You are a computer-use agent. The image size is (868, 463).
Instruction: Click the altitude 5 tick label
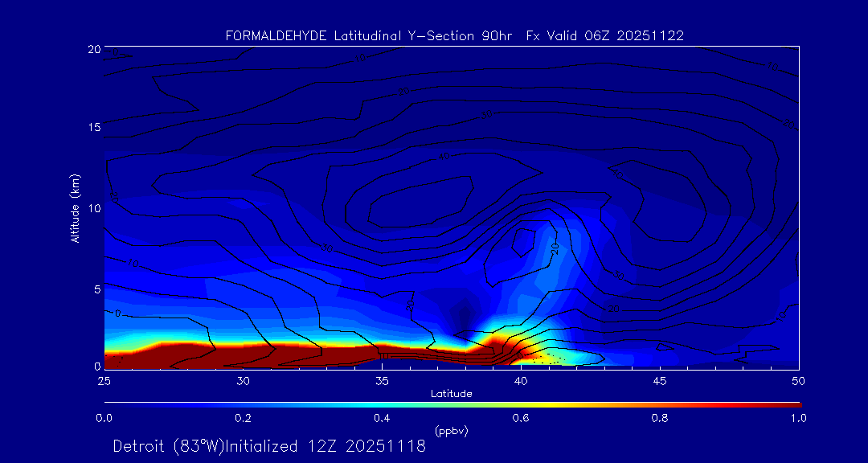(x=96, y=288)
